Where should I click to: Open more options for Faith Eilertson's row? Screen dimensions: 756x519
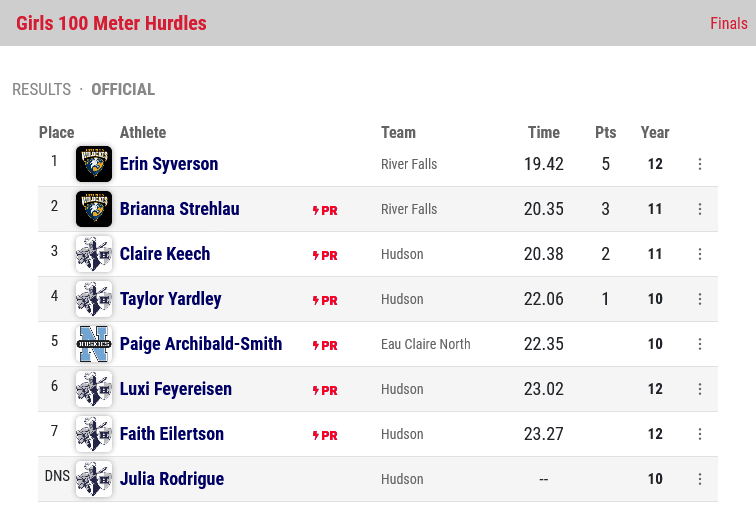click(700, 434)
